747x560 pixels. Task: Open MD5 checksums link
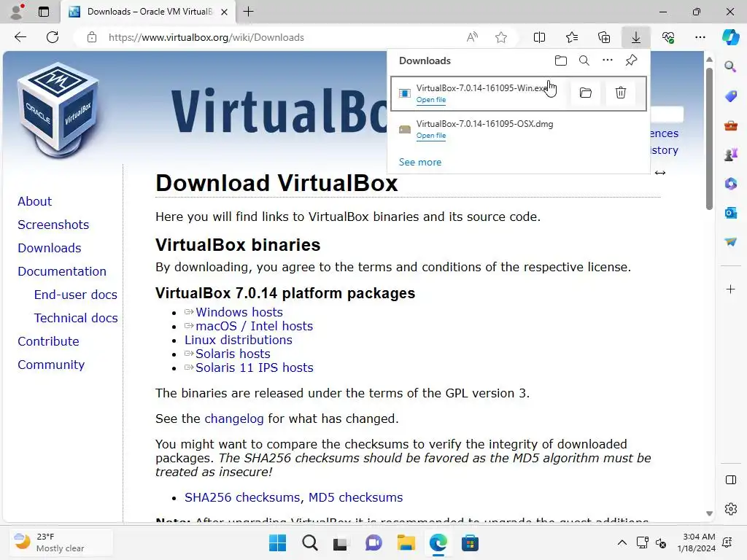tap(355, 497)
